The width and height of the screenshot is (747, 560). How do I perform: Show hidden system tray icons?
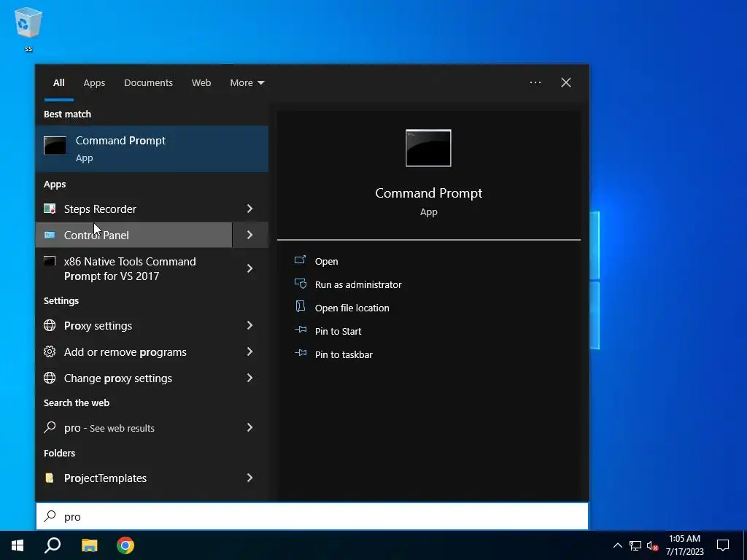tap(617, 545)
